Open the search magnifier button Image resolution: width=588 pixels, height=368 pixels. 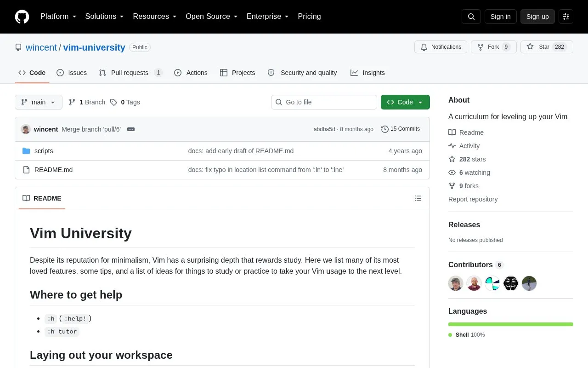(471, 17)
